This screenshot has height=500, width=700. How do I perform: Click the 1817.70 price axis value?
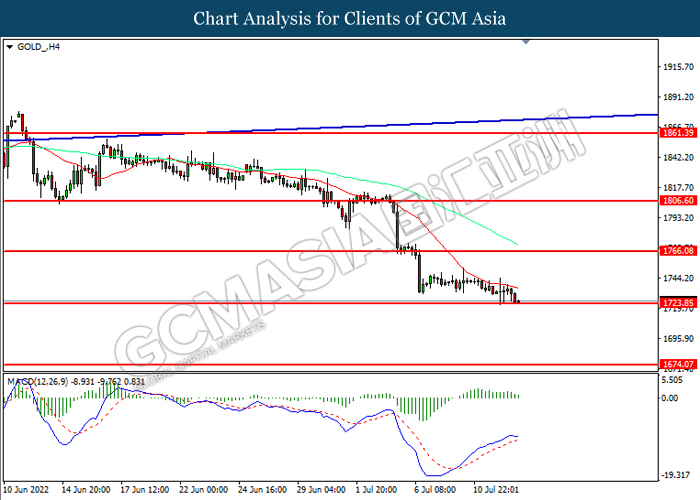[679, 188]
